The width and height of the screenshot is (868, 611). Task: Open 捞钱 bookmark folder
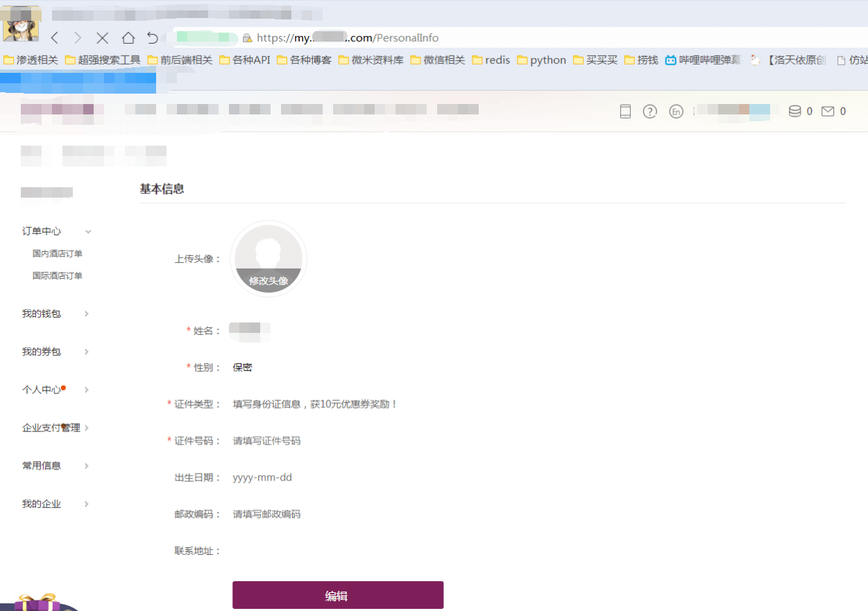coord(641,60)
